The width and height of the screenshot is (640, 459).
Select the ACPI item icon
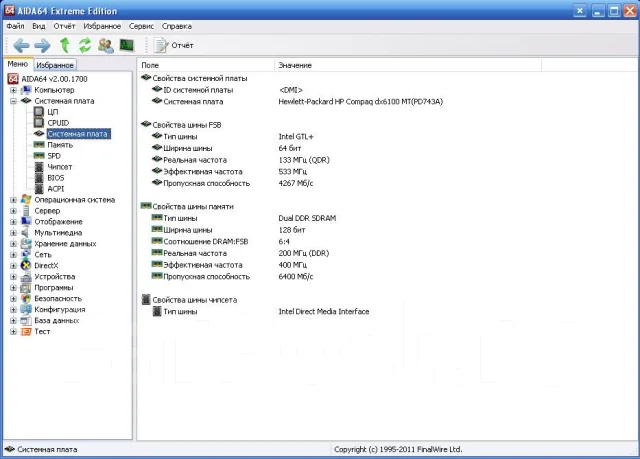click(39, 189)
